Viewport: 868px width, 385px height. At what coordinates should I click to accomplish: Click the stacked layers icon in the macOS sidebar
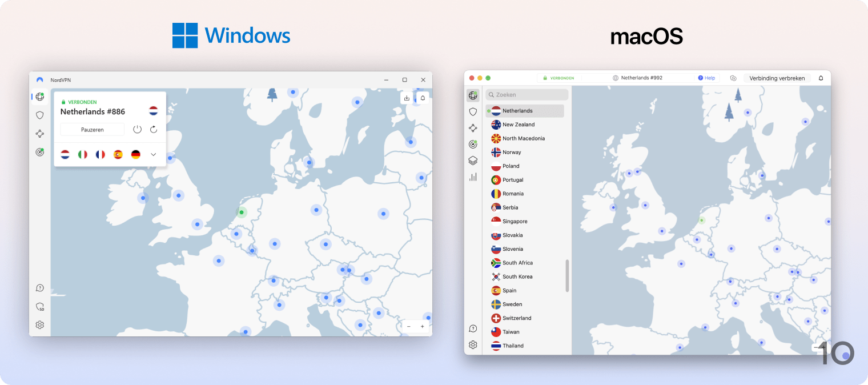coord(473,161)
